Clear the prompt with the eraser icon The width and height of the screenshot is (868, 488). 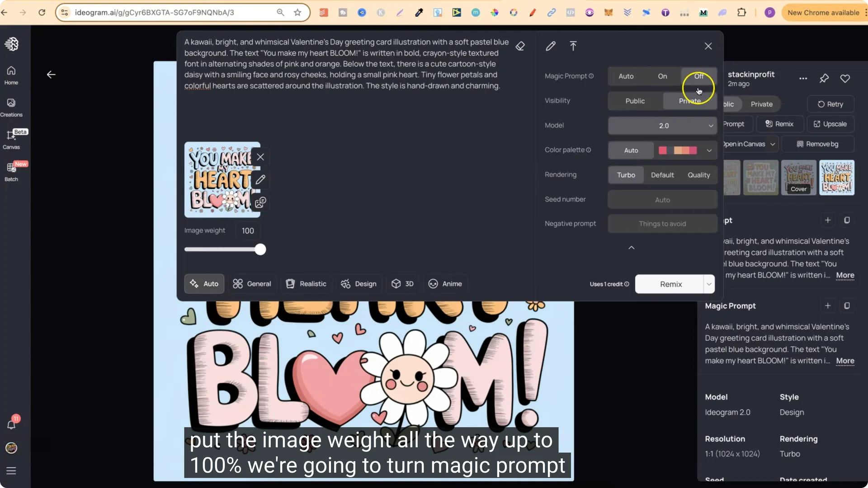click(x=520, y=46)
